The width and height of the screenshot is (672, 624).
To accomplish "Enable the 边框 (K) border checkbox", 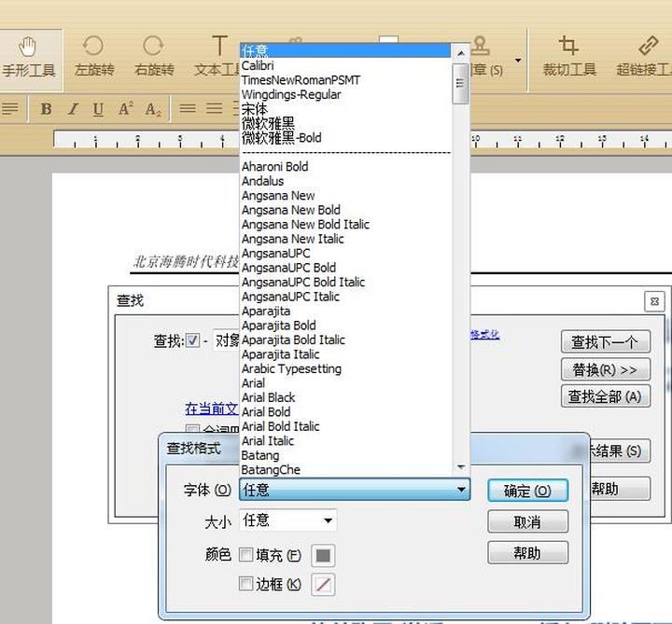I will pos(246,583).
